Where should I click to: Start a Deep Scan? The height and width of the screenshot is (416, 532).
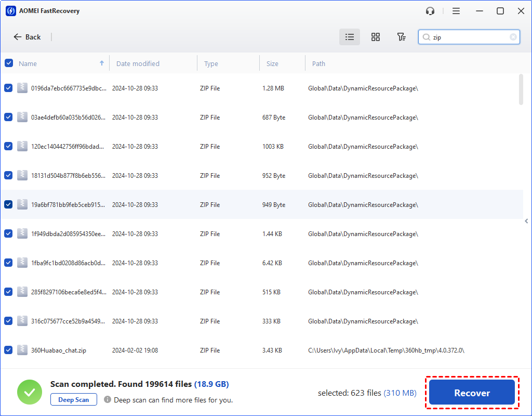click(74, 400)
